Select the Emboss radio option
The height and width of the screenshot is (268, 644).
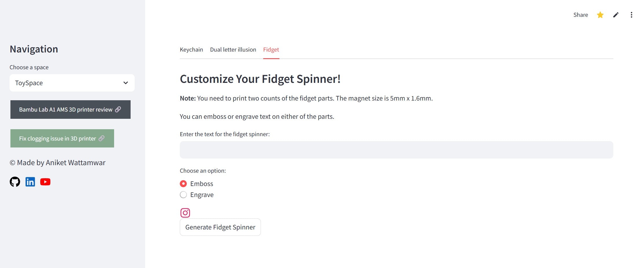click(x=183, y=184)
